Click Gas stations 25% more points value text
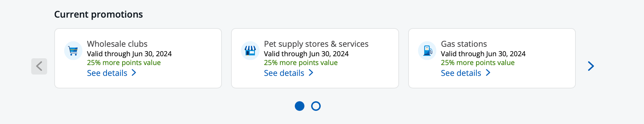644x124 pixels. 478,63
